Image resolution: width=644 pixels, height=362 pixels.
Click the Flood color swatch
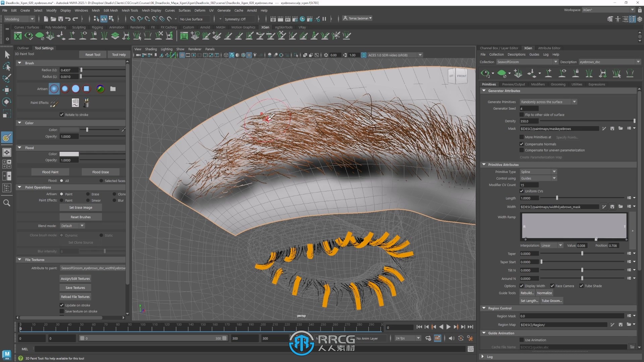point(69,154)
